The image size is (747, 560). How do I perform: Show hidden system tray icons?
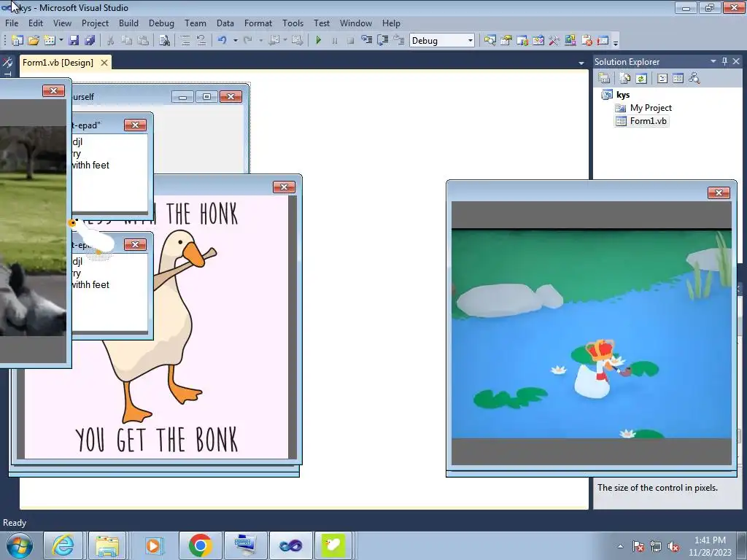pos(620,546)
